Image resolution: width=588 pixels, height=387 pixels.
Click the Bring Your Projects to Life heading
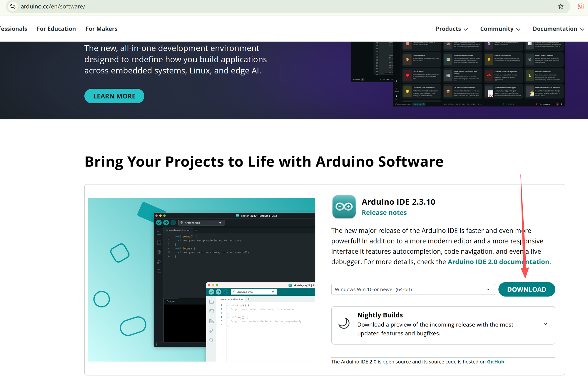click(264, 161)
